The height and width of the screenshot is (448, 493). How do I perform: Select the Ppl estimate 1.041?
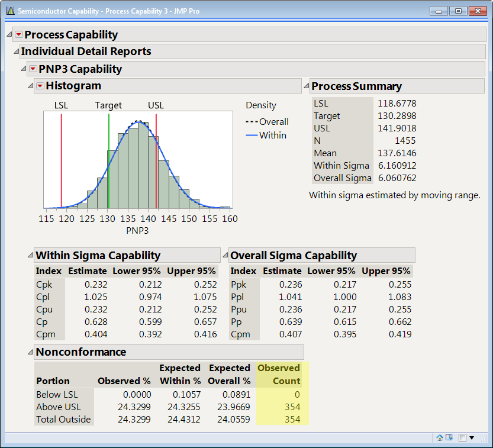coord(291,296)
